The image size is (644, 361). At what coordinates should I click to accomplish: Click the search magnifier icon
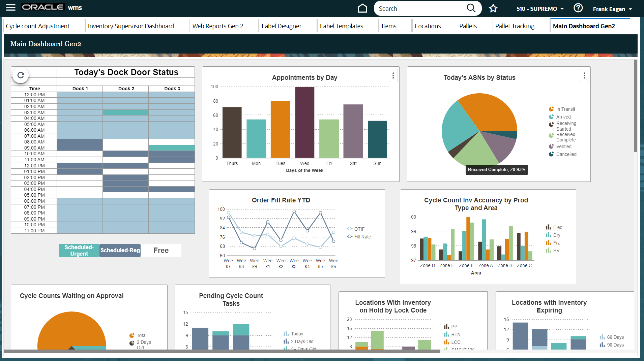pyautogui.click(x=471, y=8)
